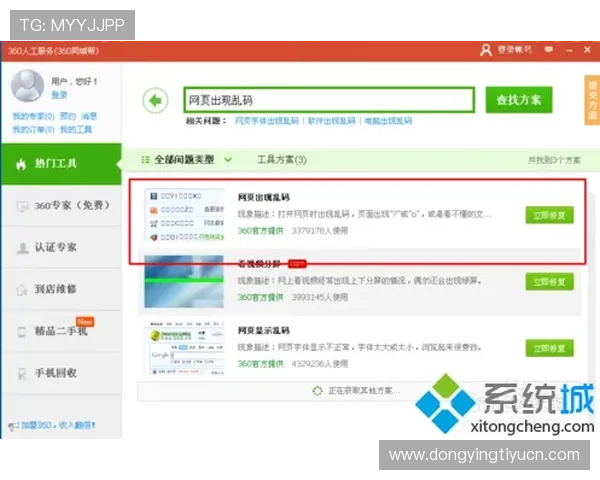
Task: Click the green back arrow button
Action: click(x=155, y=101)
